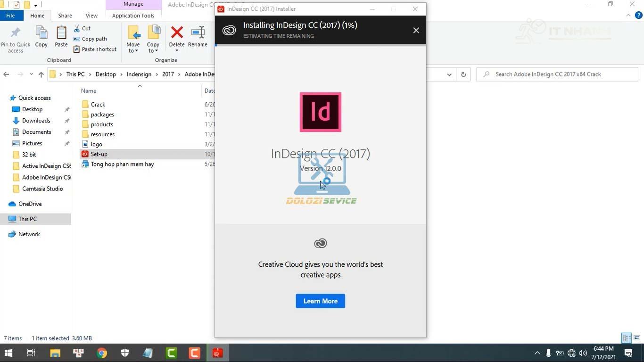Expand the address bar history dropdown
Viewport: 644px width, 362px height.
(449, 74)
